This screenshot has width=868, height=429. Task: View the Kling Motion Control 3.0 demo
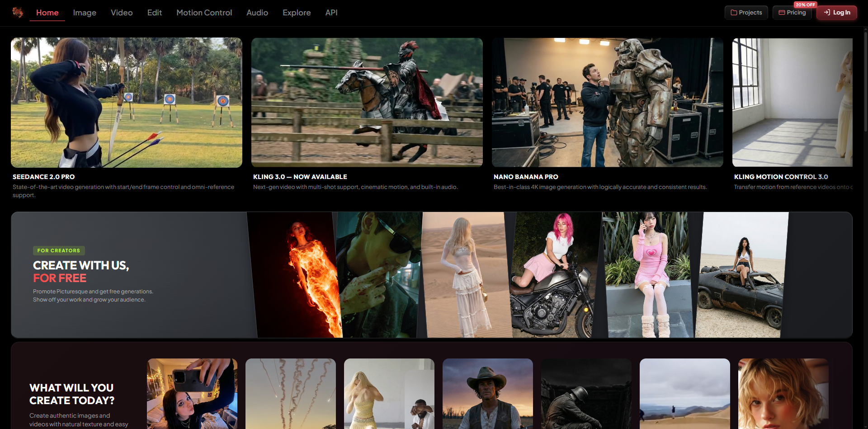[x=796, y=102]
